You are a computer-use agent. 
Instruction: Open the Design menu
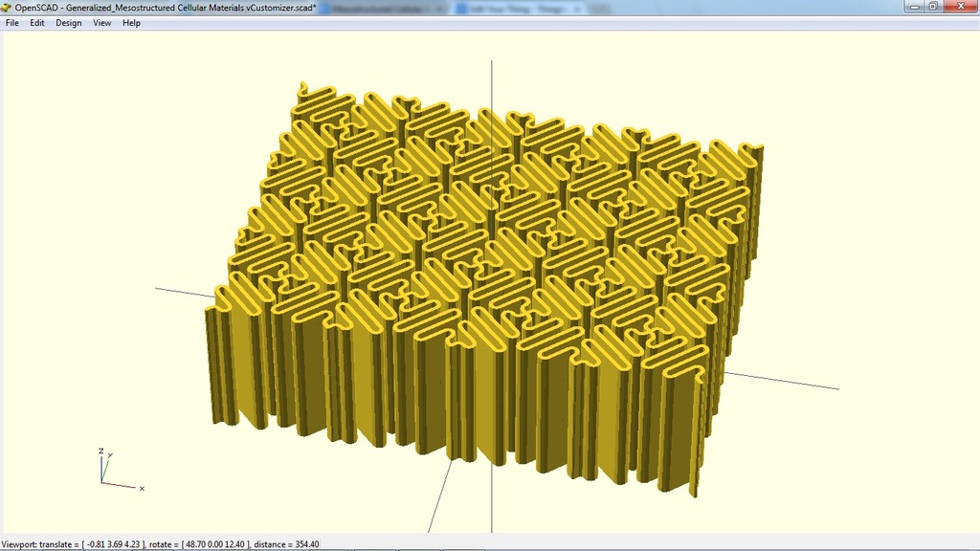(x=69, y=23)
